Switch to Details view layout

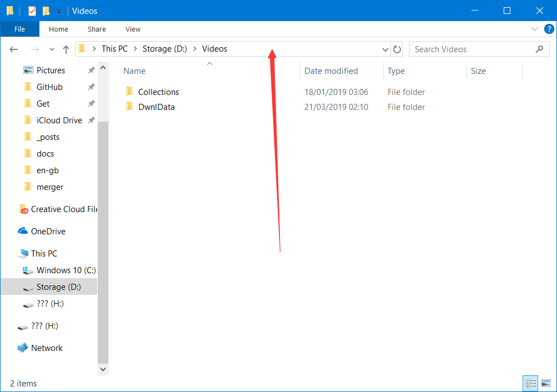point(531,383)
